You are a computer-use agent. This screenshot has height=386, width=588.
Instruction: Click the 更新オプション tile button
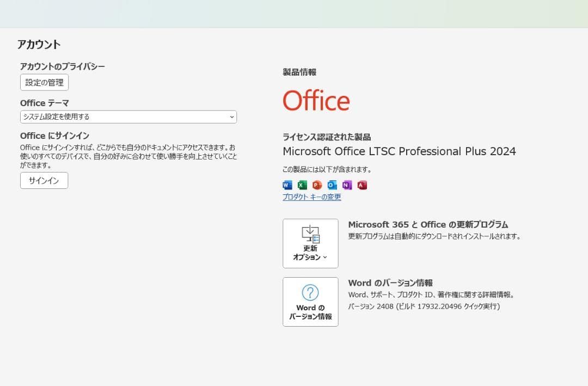310,243
